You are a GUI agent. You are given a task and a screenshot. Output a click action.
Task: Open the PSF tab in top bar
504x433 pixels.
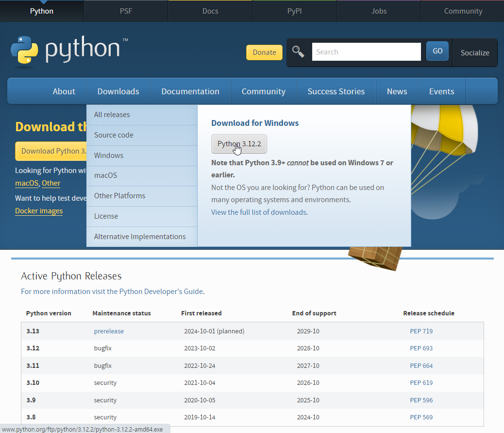(126, 11)
